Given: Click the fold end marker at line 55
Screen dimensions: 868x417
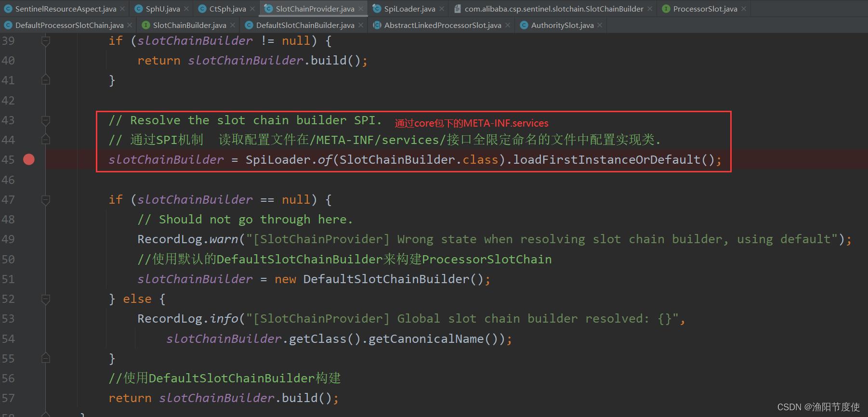Looking at the screenshot, I should pos(46,358).
